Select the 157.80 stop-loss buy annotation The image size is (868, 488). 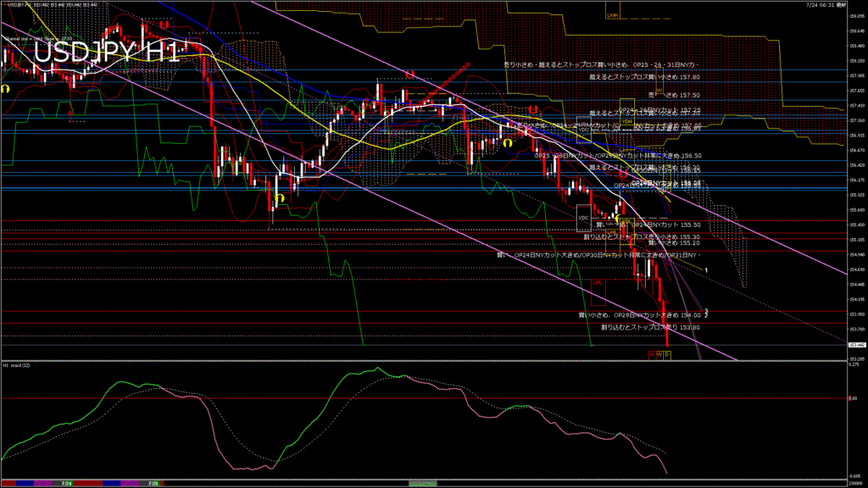[x=644, y=77]
